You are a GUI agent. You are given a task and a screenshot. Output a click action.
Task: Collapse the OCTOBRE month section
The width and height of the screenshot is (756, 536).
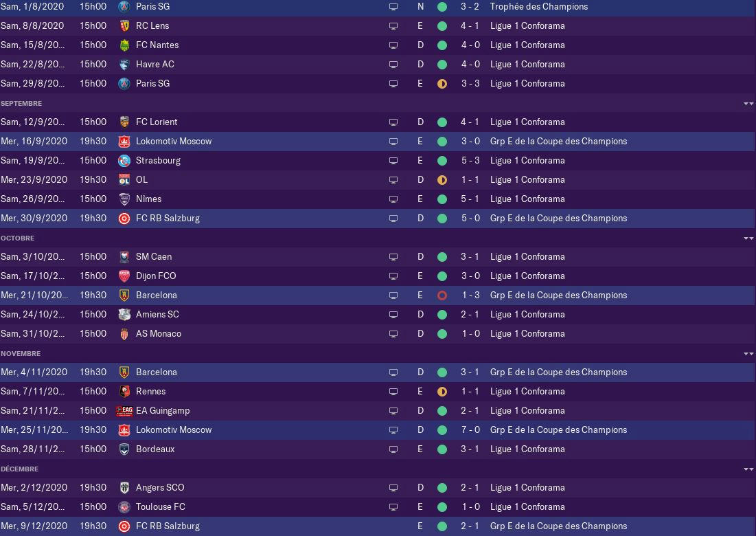[x=748, y=238]
